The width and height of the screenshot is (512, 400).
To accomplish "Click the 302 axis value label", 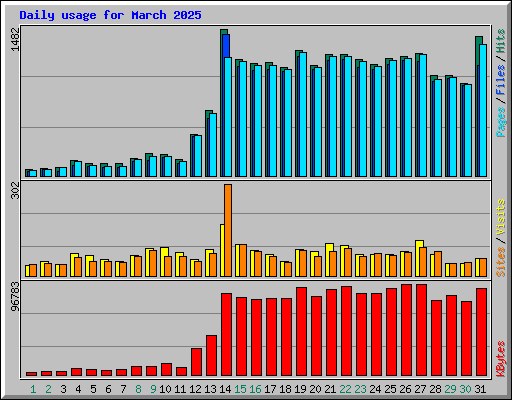I will (15, 190).
